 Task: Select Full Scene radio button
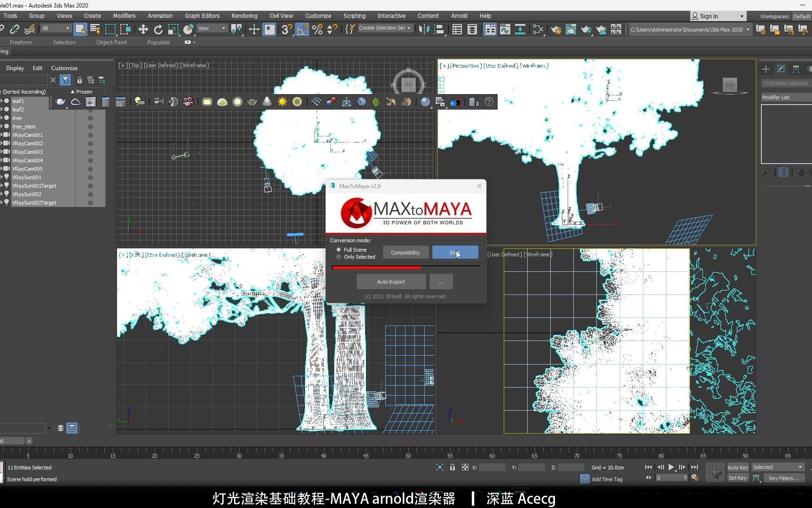tap(338, 250)
